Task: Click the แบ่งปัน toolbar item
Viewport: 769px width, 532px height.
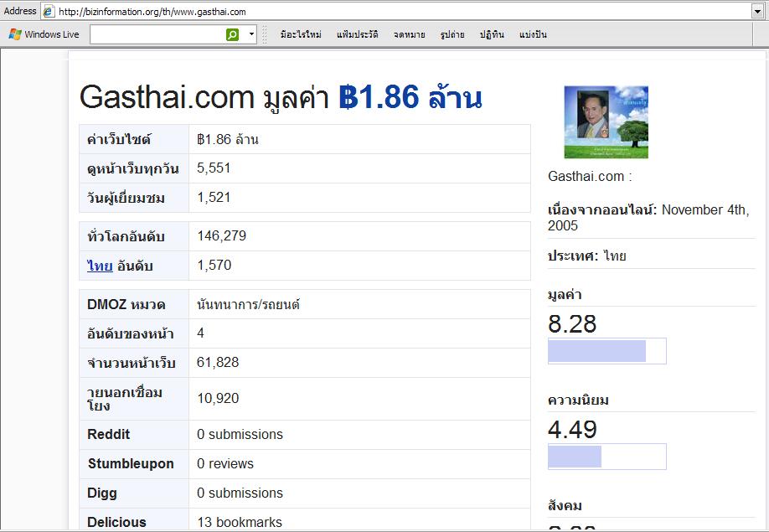Action: 533,34
